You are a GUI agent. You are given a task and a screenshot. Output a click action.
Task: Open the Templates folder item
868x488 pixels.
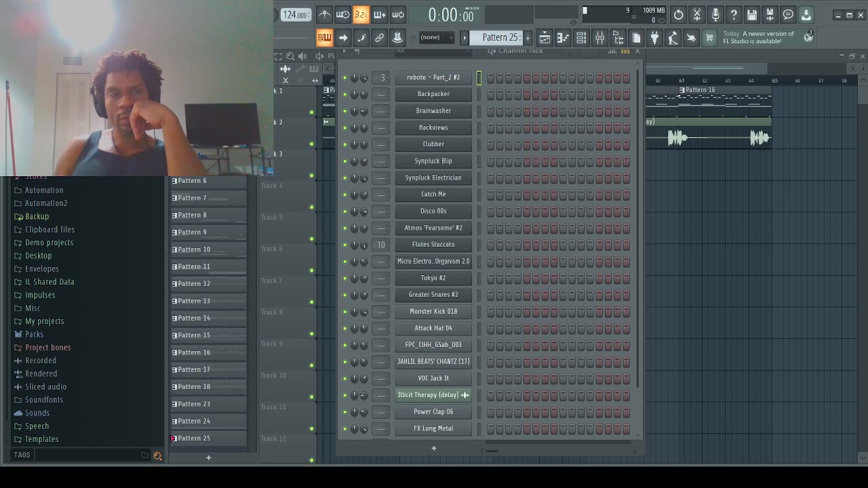(x=41, y=439)
